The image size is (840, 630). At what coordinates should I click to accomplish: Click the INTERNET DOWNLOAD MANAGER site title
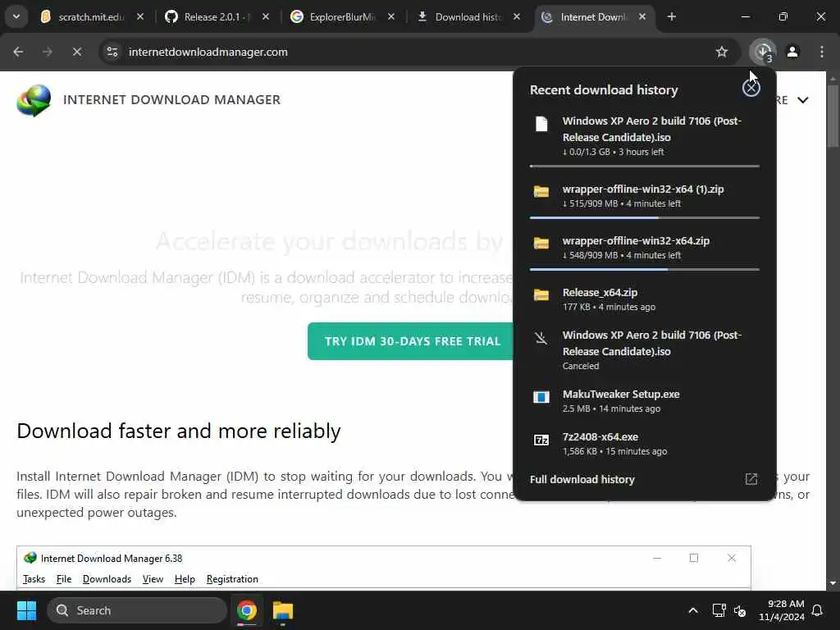click(171, 99)
